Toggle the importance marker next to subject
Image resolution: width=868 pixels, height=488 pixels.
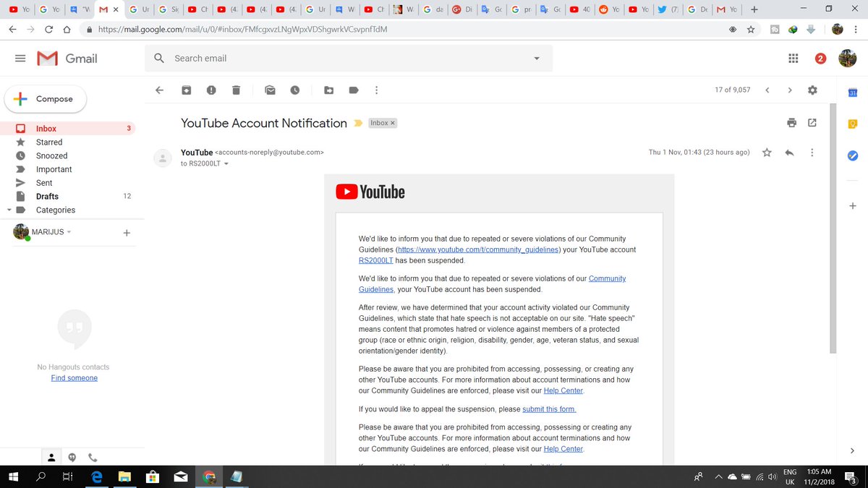(357, 124)
